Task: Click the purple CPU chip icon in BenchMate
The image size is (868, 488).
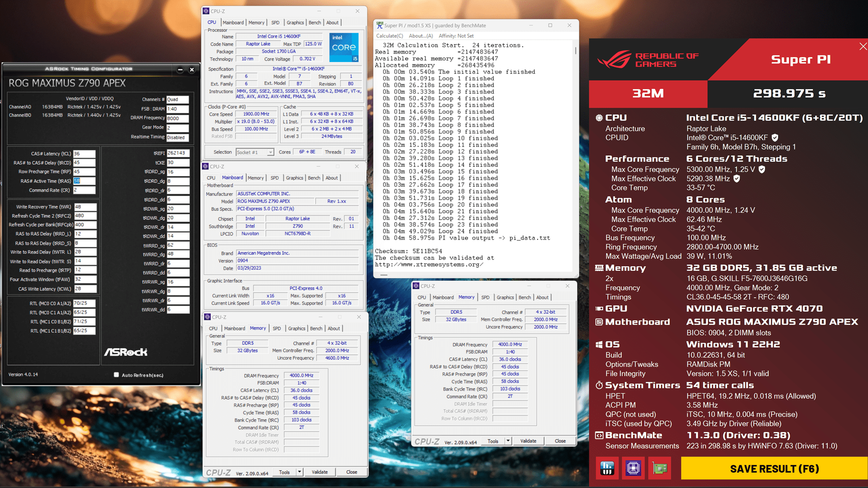Action: [x=633, y=468]
